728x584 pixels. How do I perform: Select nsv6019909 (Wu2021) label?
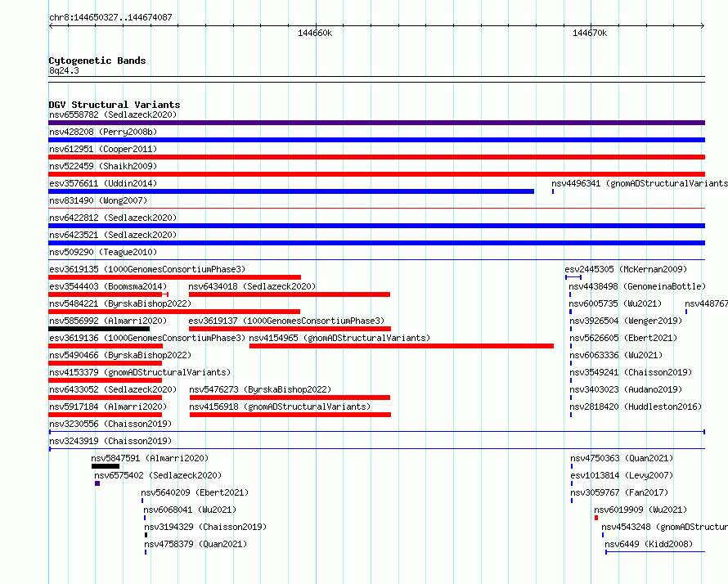coord(640,510)
